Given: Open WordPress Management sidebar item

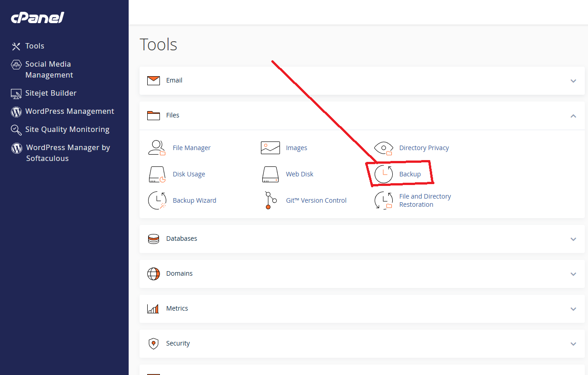Looking at the screenshot, I should pos(70,112).
